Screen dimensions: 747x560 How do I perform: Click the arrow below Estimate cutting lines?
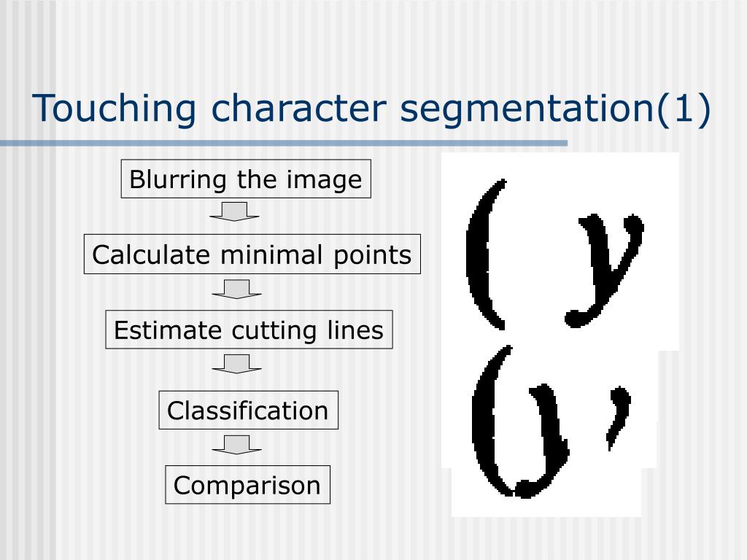click(x=237, y=364)
